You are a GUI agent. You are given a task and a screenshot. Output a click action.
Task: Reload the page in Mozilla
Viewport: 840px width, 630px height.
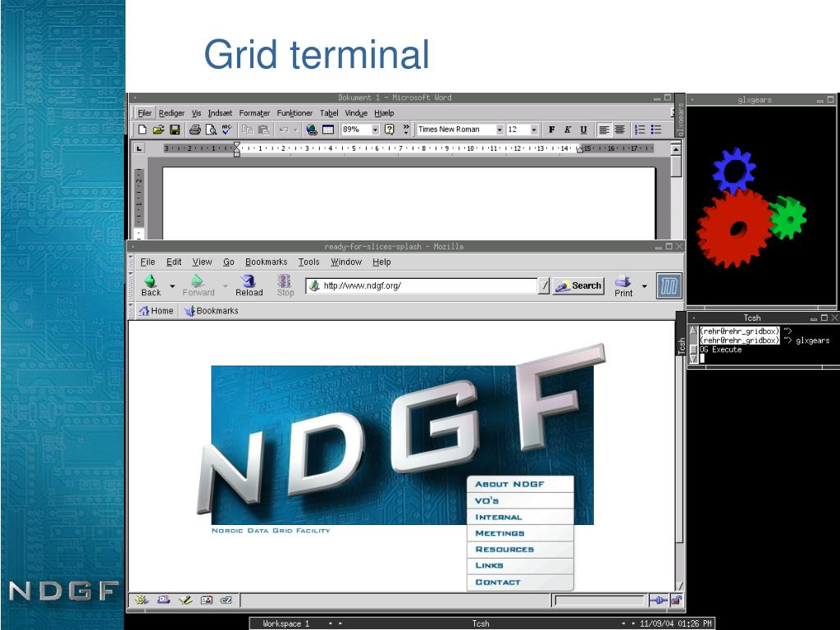tap(249, 285)
